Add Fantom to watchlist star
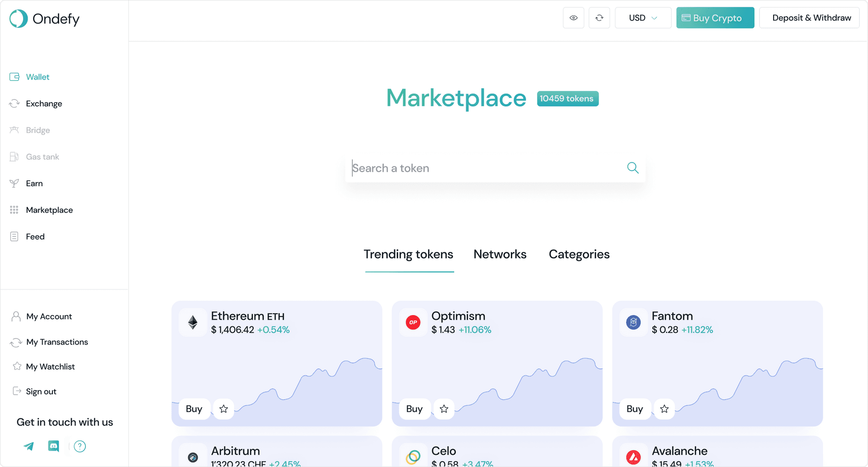Screen dimensions: 868x467 coord(664,409)
